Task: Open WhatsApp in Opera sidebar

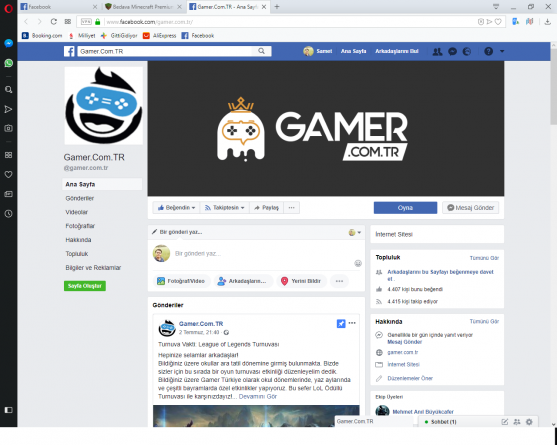Action: [x=9, y=63]
